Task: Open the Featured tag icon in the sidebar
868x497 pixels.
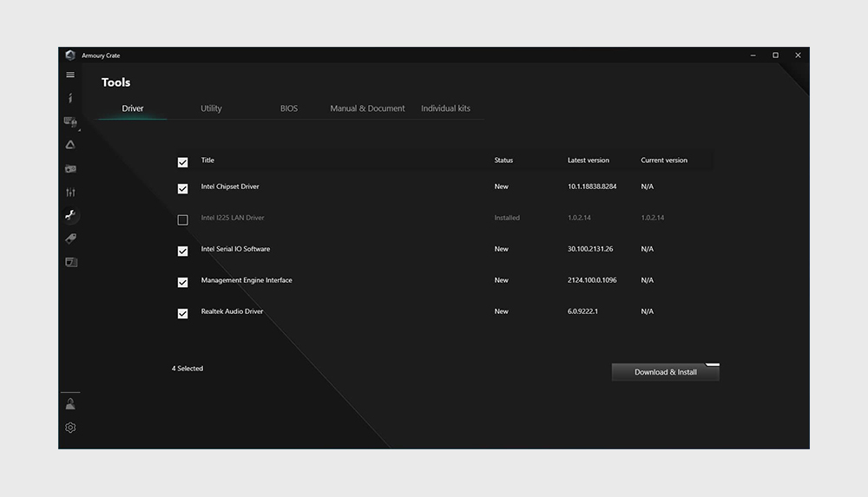Action: (70, 239)
